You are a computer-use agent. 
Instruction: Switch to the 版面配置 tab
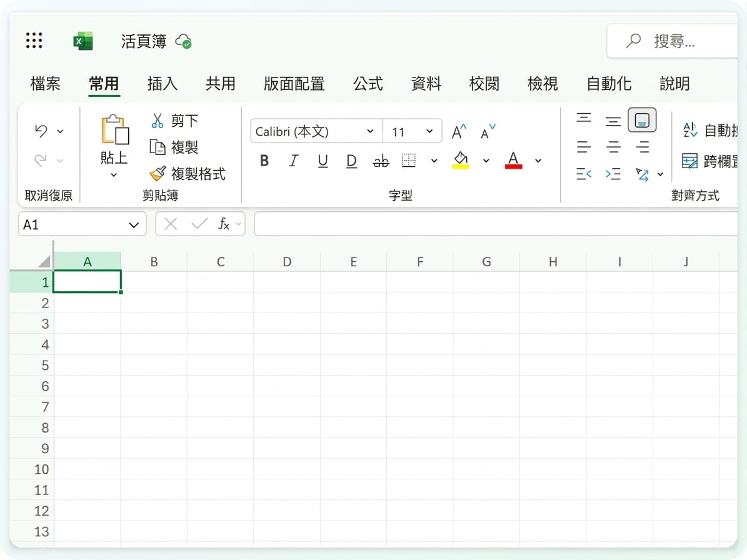pyautogui.click(x=294, y=84)
